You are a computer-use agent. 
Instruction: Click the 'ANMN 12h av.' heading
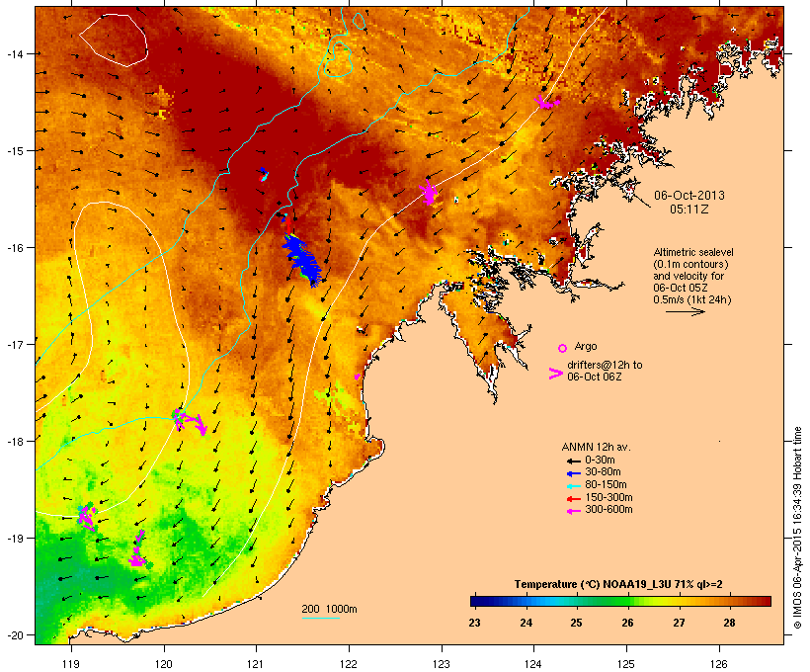click(596, 447)
